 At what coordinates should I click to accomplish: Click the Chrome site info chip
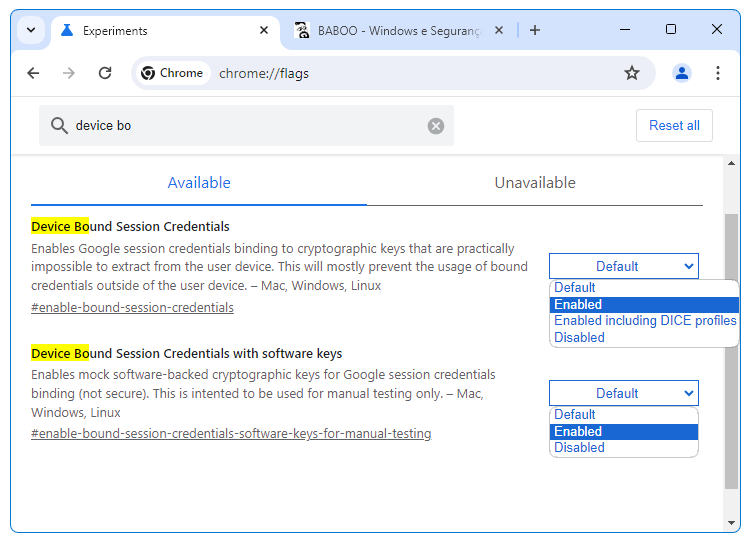pos(173,73)
